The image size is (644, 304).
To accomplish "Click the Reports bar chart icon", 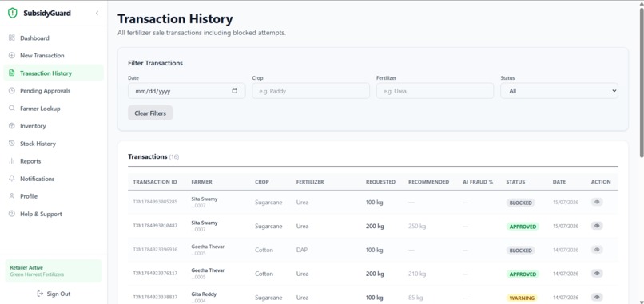I will point(11,161).
